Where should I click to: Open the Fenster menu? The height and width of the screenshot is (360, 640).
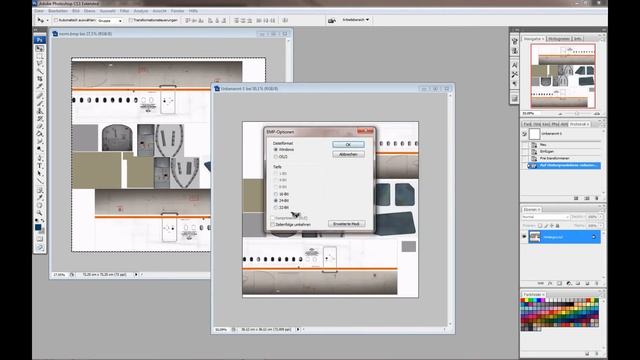tap(178, 11)
